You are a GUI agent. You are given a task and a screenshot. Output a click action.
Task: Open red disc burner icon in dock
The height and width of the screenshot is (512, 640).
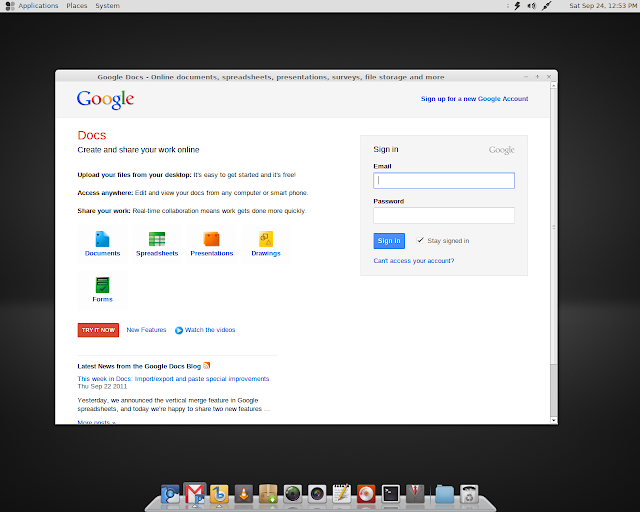click(x=366, y=494)
